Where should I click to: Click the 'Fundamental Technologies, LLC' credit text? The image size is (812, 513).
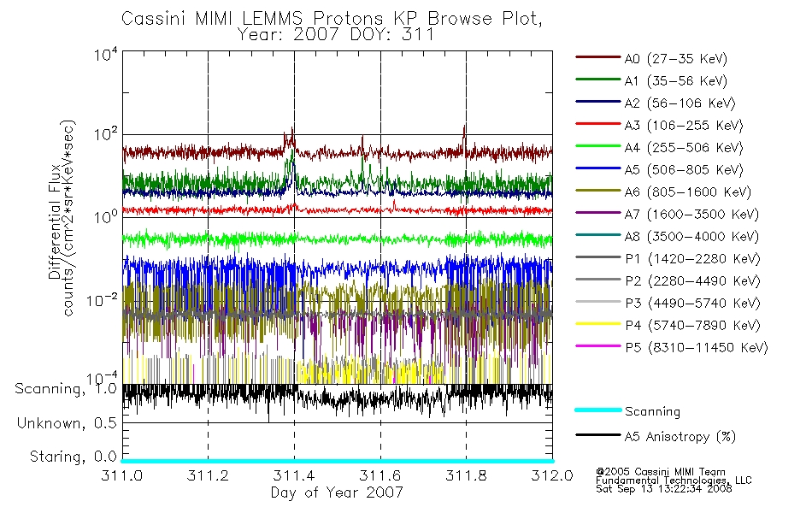(674, 481)
